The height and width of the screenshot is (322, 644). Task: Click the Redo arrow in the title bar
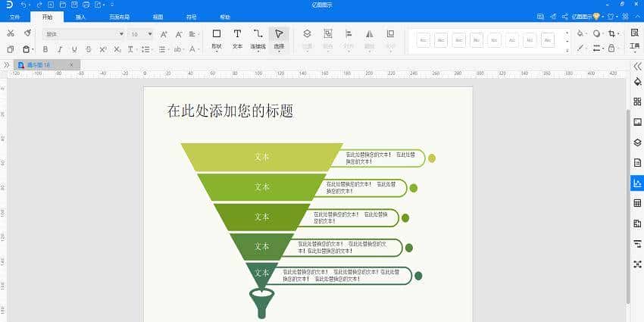[x=39, y=5]
